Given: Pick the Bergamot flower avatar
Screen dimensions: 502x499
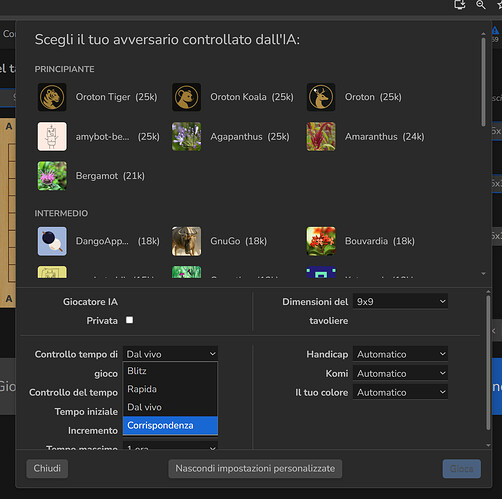Looking at the screenshot, I should tap(52, 176).
